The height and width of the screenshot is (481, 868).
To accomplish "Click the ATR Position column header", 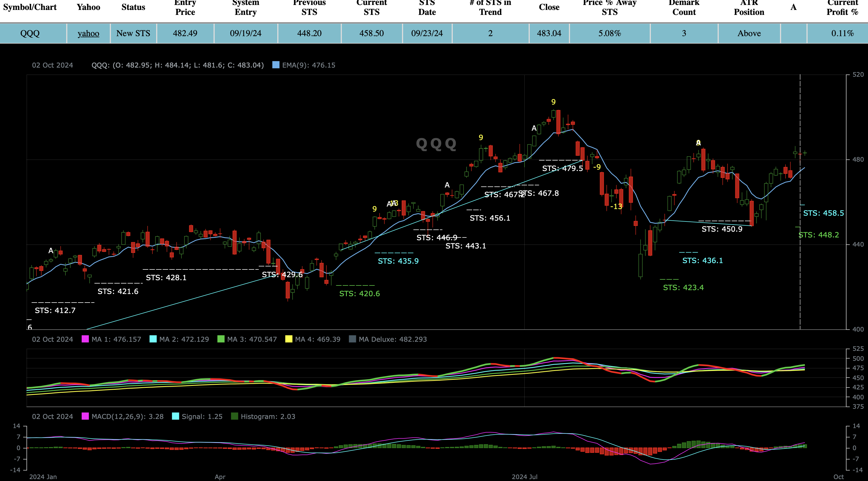I will click(x=749, y=7).
